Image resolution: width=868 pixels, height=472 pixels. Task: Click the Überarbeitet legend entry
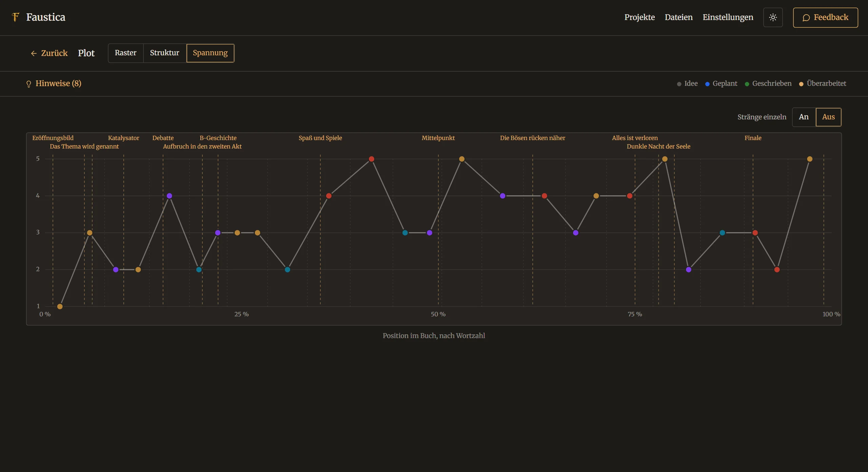point(823,83)
